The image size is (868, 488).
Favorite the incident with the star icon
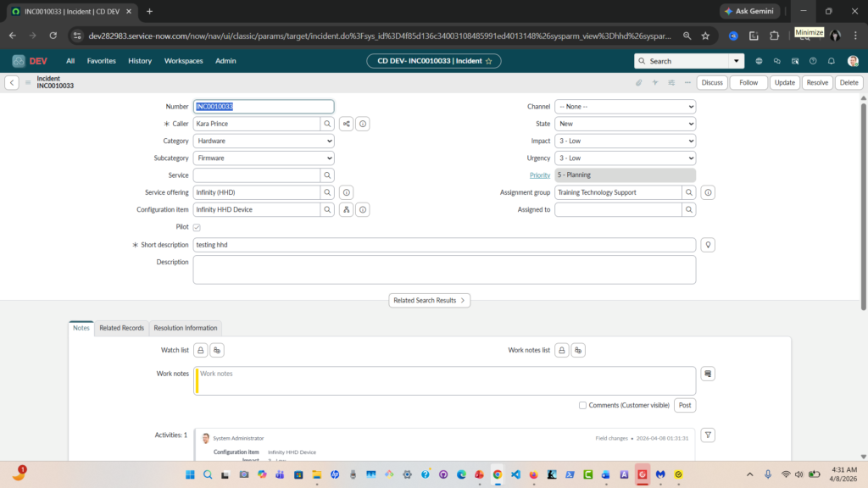(x=488, y=61)
